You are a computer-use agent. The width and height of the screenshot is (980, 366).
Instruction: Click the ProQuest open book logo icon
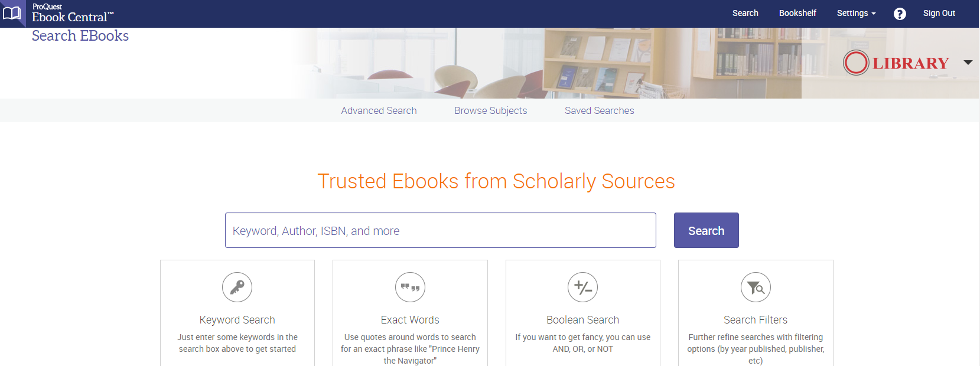click(12, 13)
